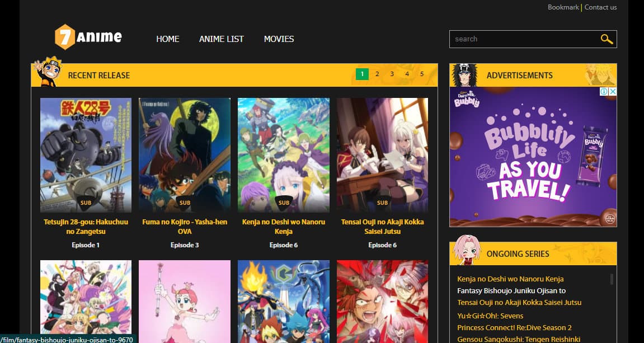The image size is (644, 343).
Task: Open the blue dragon duel poster thumbnail
Action: tap(284, 302)
